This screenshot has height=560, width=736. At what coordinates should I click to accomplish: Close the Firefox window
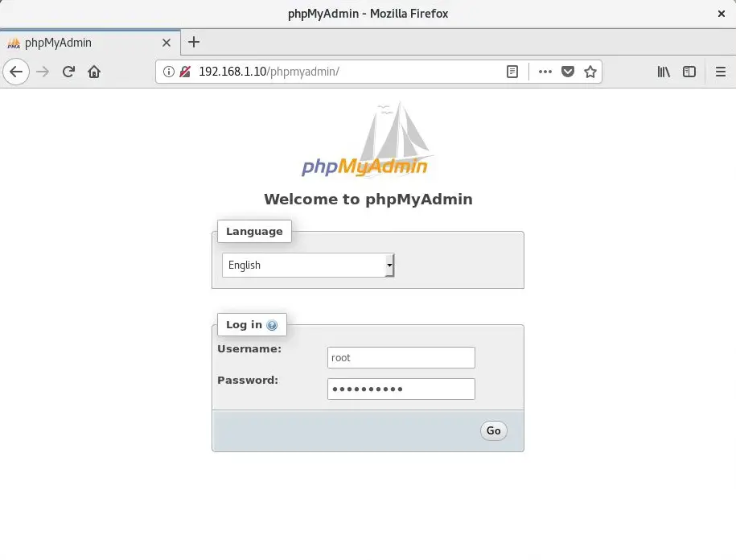coord(722,14)
